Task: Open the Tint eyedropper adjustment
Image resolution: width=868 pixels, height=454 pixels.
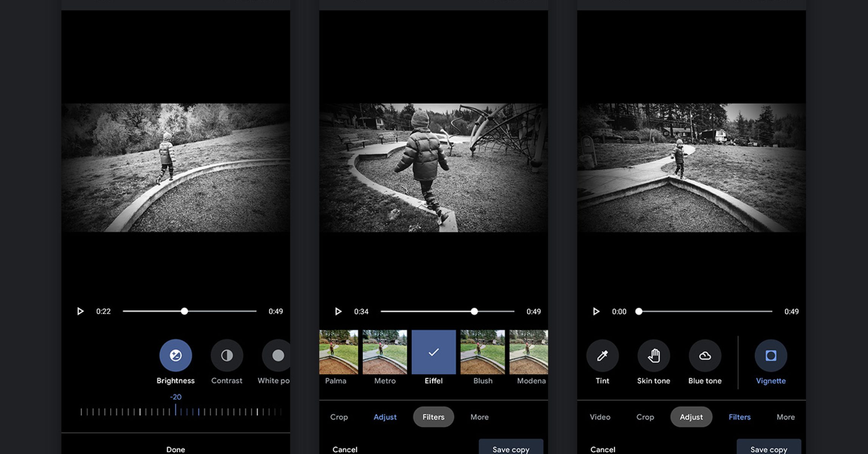Action: coord(602,356)
